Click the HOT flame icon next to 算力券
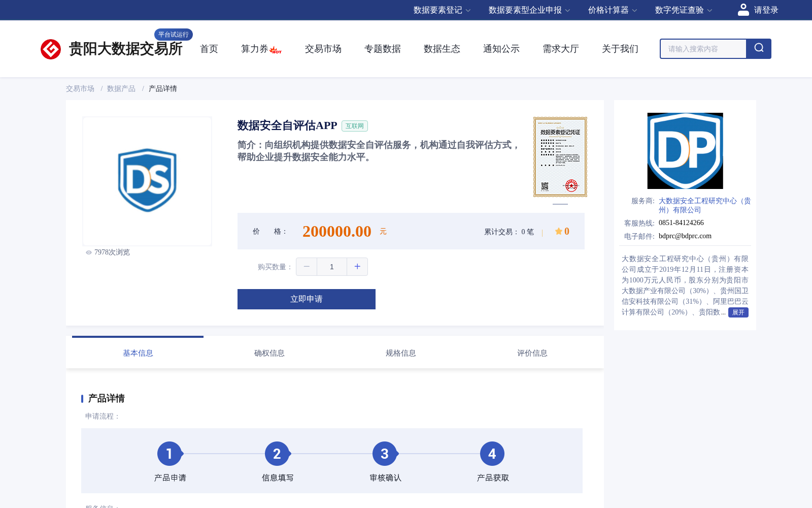The image size is (812, 508). tap(276, 50)
